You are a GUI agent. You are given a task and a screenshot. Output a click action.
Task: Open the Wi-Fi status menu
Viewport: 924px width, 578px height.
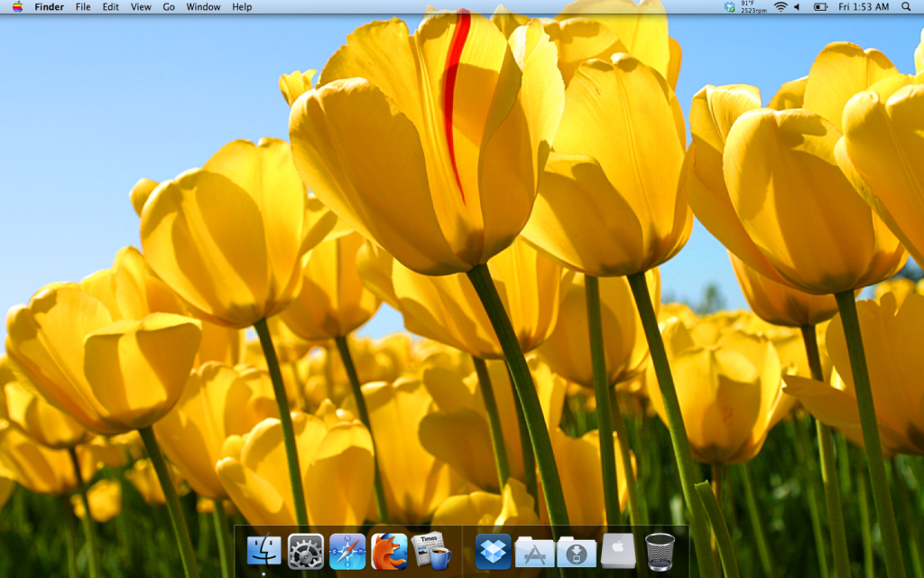pyautogui.click(x=781, y=7)
